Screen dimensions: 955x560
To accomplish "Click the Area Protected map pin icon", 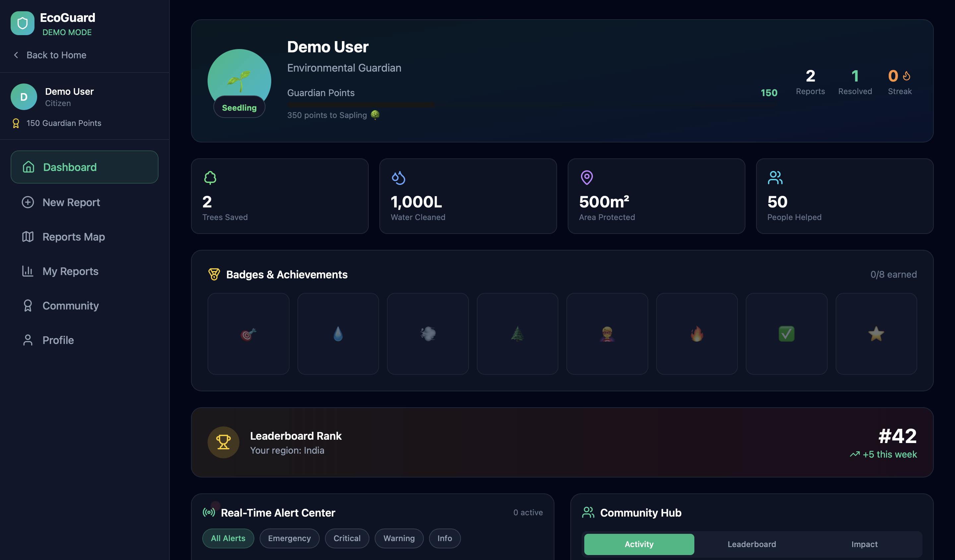I will (587, 178).
